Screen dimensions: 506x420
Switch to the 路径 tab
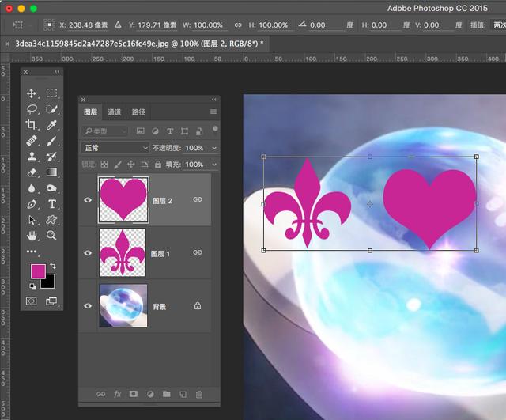(x=138, y=112)
